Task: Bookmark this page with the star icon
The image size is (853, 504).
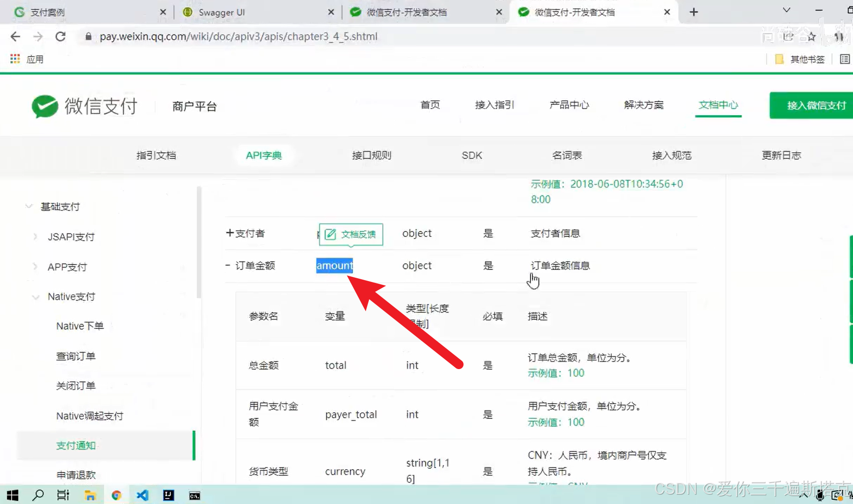Action: [x=811, y=37]
